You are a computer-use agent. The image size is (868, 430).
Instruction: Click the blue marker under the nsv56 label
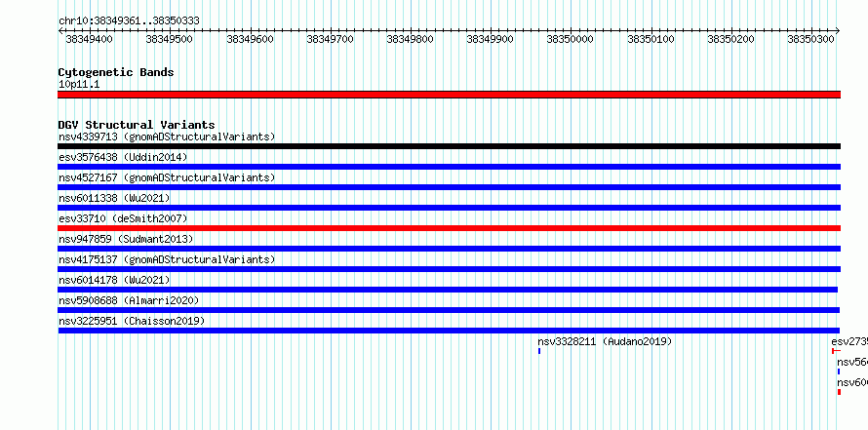point(839,371)
